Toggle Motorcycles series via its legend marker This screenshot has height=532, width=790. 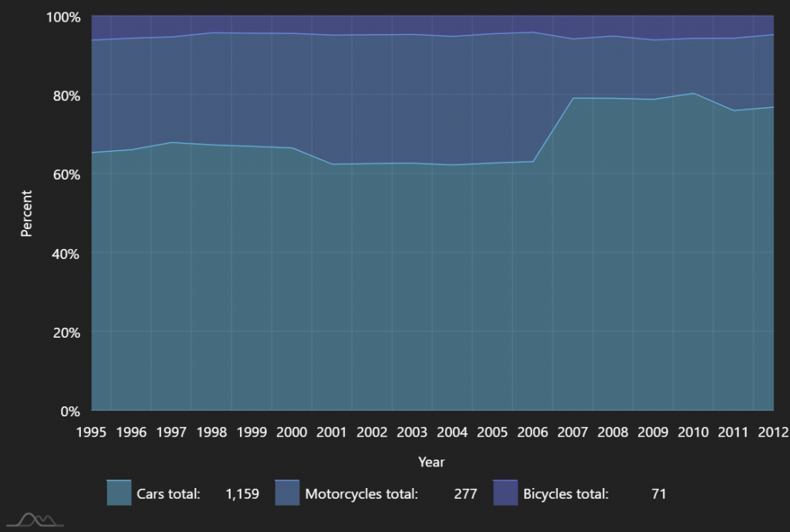(x=287, y=493)
